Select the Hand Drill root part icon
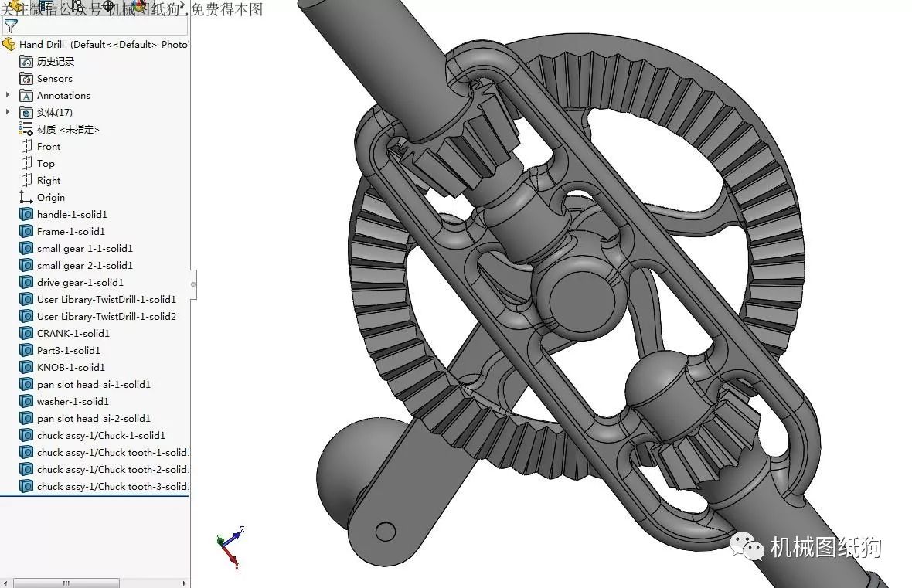Viewport: 912px width, 588px height. coord(9,44)
